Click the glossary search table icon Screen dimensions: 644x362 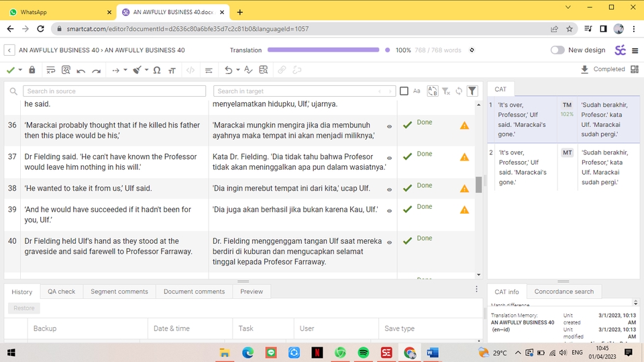click(x=264, y=70)
